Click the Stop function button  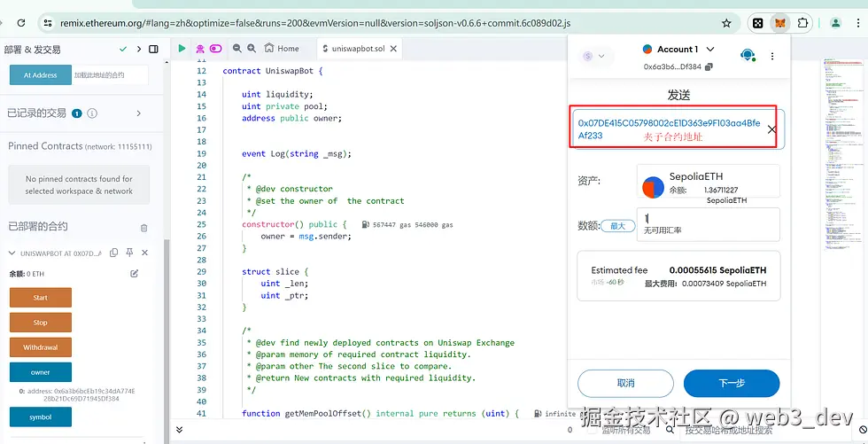click(41, 323)
